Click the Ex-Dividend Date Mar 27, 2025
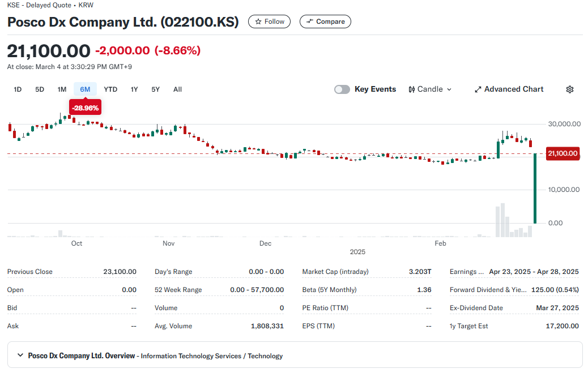This screenshot has height=373, width=588. point(557,308)
